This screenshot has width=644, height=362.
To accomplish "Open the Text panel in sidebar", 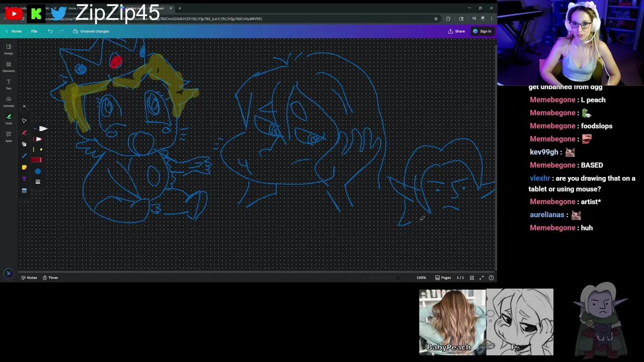I will (x=9, y=83).
